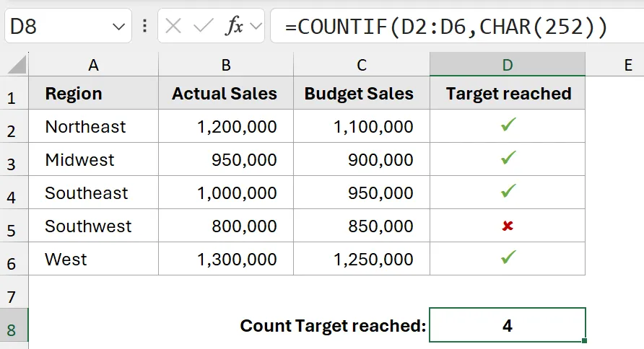Screen dimensions: 644x349
Task: Select the 850,000 budget sales cell
Action: pos(362,226)
